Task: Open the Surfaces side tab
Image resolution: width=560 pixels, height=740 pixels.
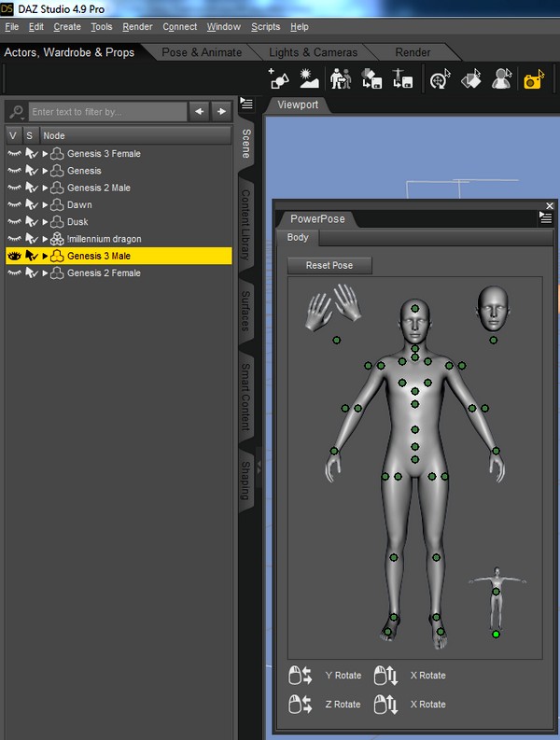Action: click(246, 311)
